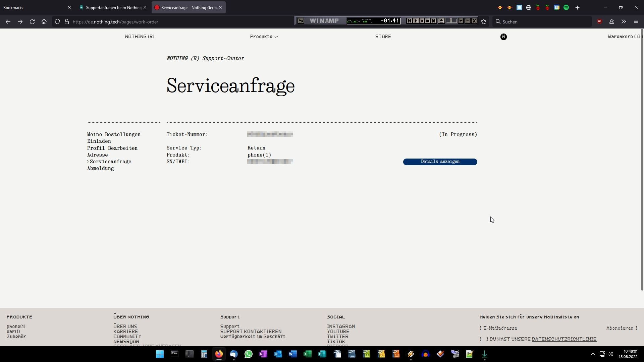Show more toolbar items via overflow chevron
The height and width of the screenshot is (362, 644).
[x=624, y=21]
